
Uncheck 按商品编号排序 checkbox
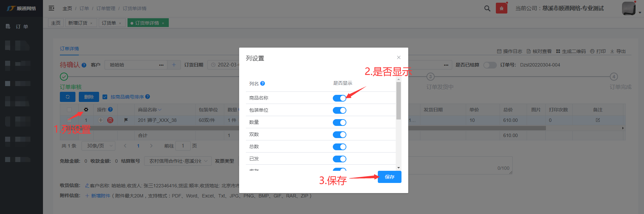pos(105,97)
